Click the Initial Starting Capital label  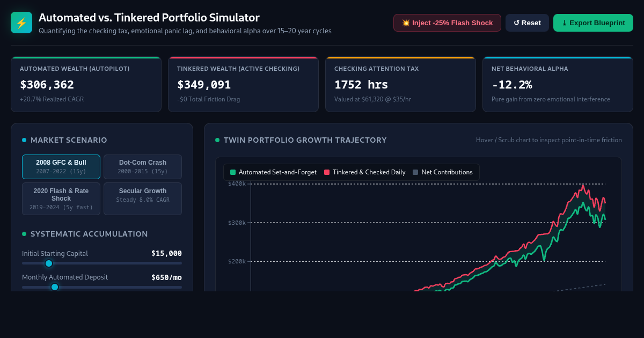55,253
